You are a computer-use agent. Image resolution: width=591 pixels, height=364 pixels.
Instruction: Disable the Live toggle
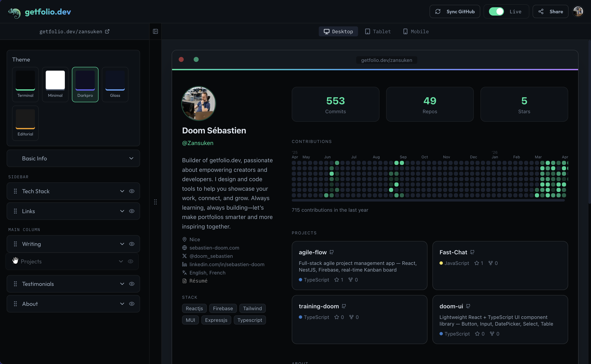click(x=496, y=11)
